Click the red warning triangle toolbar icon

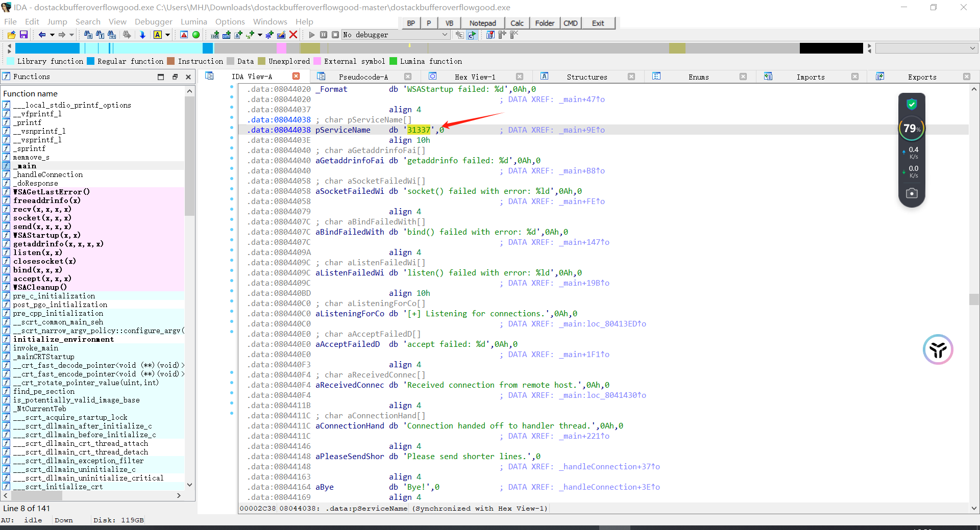point(184,35)
